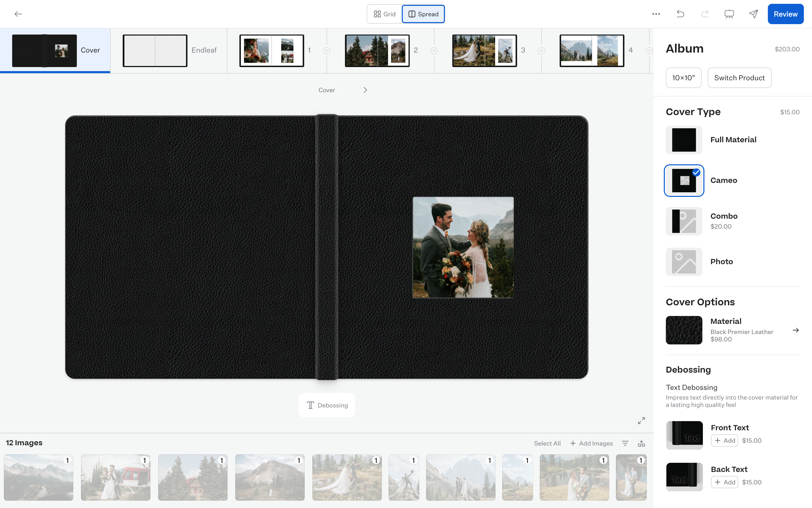Select the couple by lake image thumbnail
This screenshot has width=812, height=508.
(x=574, y=478)
